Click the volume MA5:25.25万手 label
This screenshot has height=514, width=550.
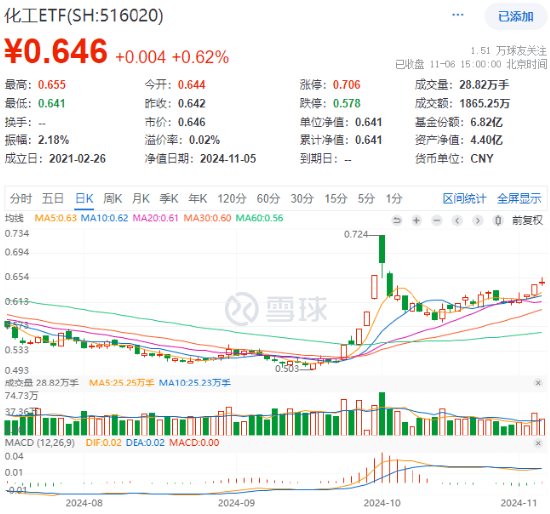pos(121,383)
